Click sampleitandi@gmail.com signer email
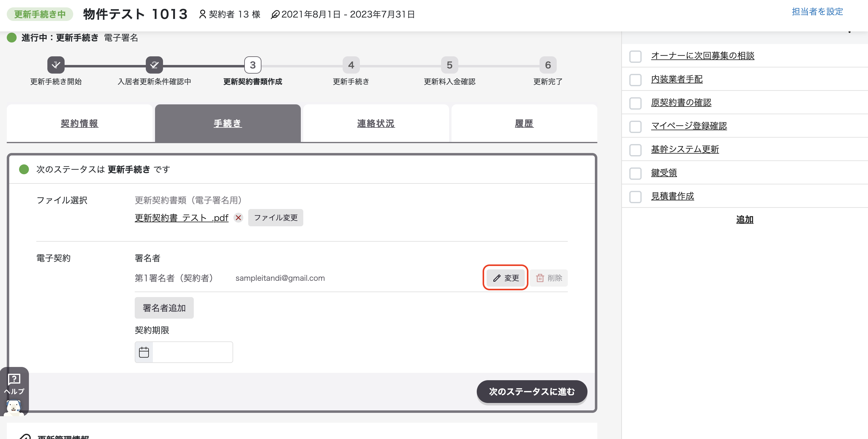 (x=280, y=278)
